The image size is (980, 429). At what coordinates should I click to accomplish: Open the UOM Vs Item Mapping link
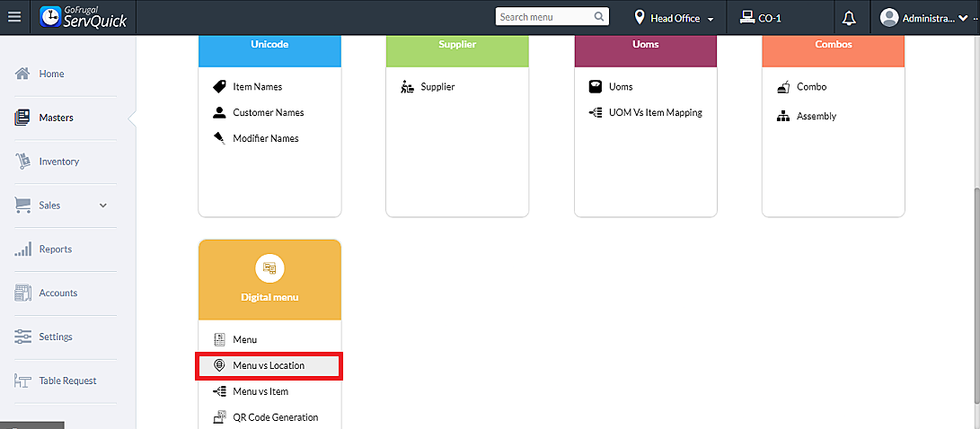point(655,113)
